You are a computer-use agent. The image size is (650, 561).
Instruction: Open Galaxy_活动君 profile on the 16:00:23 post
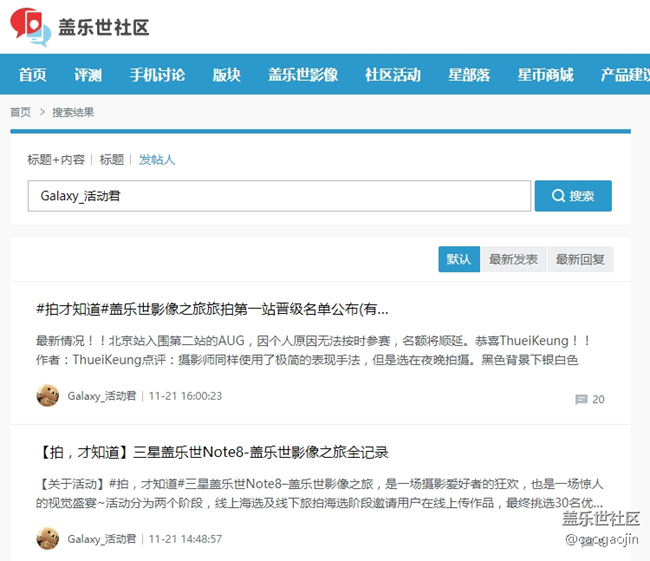tap(102, 396)
